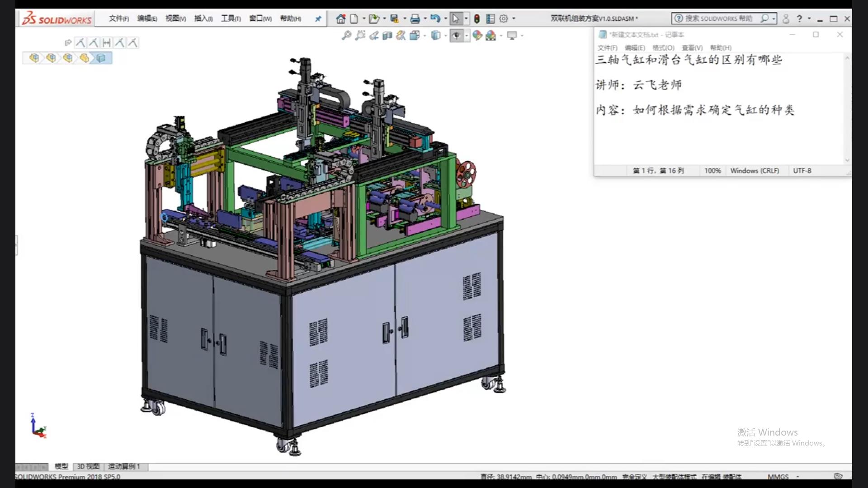Click the View Settings monitor icon
Screen dimensions: 868x488
[x=512, y=35]
